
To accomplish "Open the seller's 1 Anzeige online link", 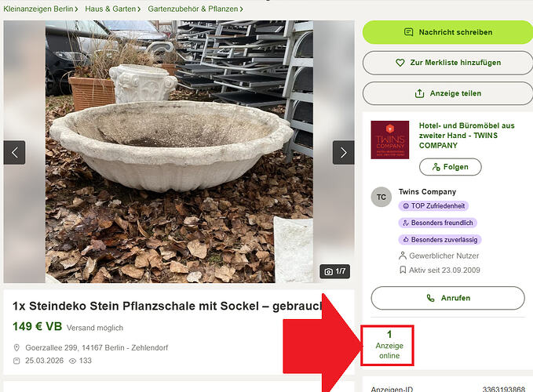I will (x=389, y=345).
